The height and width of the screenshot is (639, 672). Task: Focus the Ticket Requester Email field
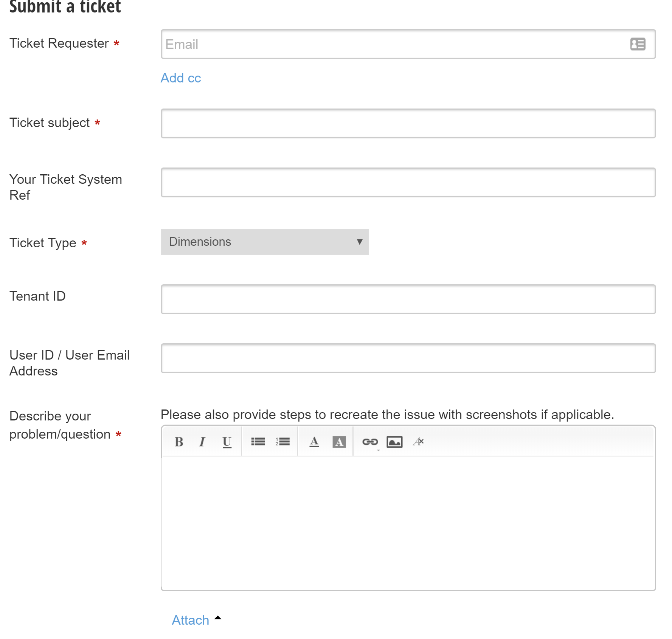click(393, 44)
